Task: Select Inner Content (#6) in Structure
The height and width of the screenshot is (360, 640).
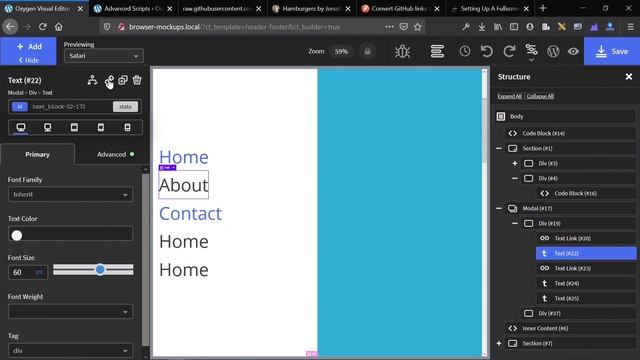Action: click(x=570, y=329)
